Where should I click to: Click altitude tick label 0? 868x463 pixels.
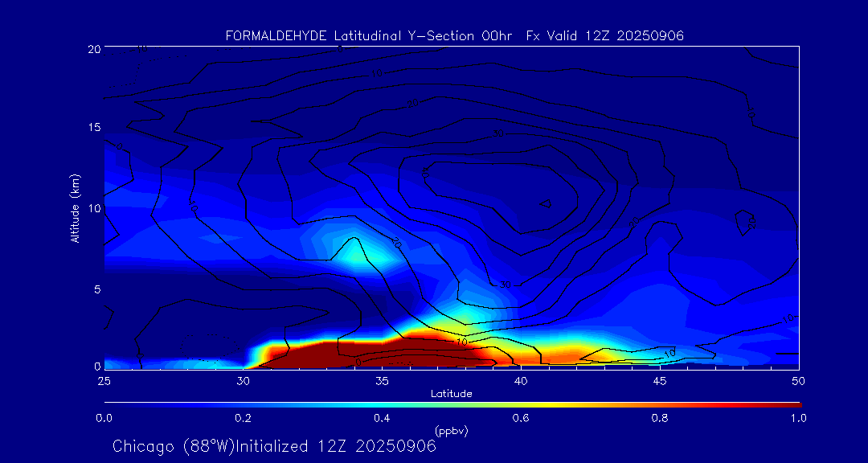(x=97, y=367)
